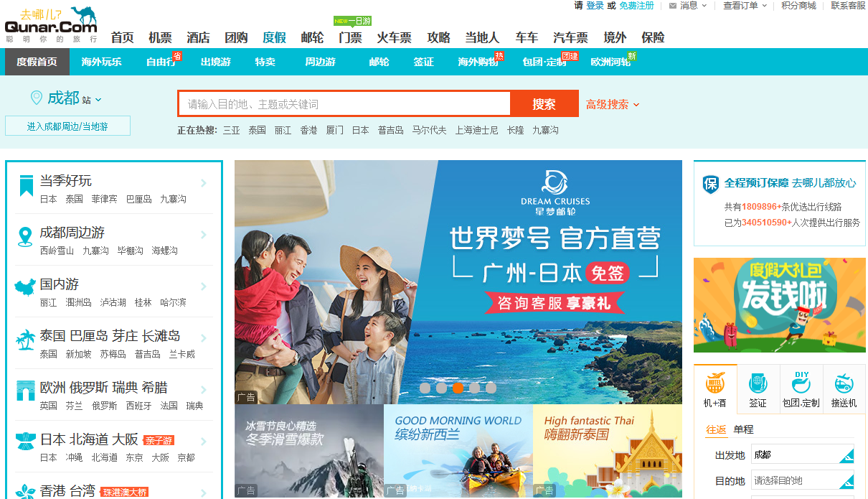Viewport: 868px width, 499px height.
Task: Switch to the third carousel slide dot
Action: [x=458, y=388]
